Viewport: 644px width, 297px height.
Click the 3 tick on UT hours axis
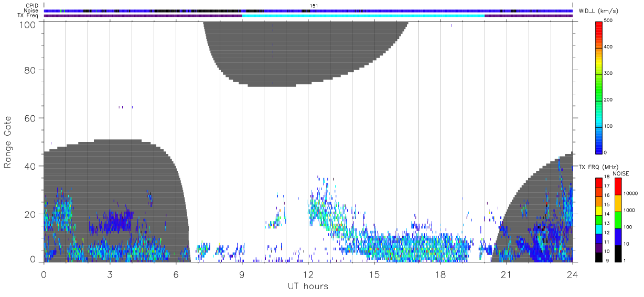tap(110, 274)
